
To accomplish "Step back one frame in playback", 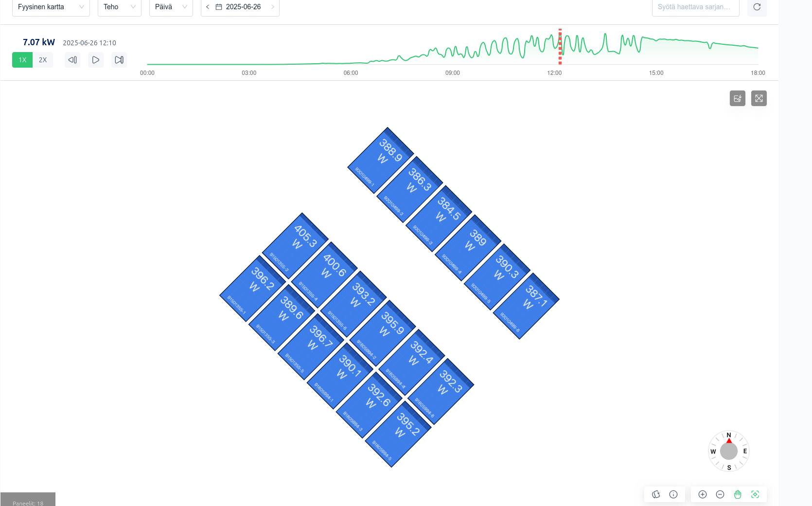I will (72, 60).
